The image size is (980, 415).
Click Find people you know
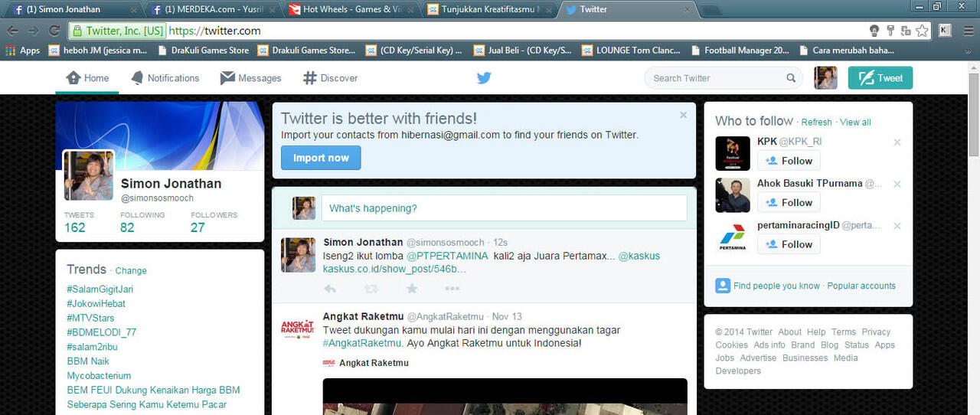pos(776,286)
